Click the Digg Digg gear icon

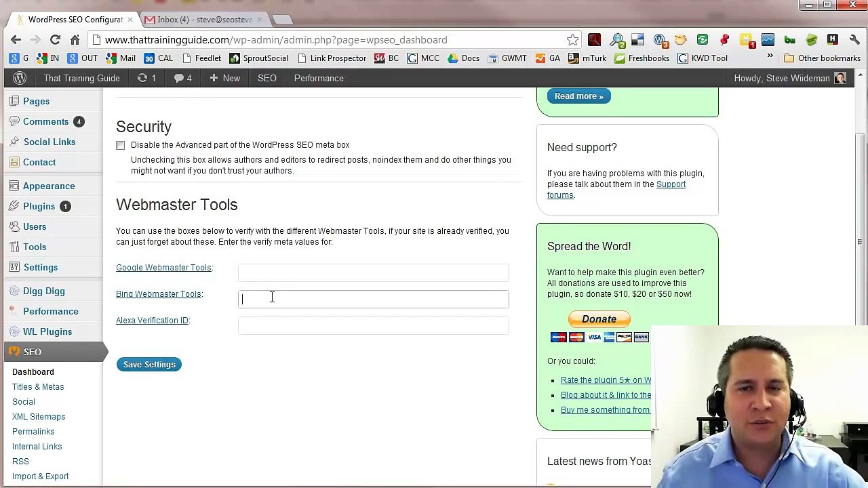pyautogui.click(x=14, y=291)
